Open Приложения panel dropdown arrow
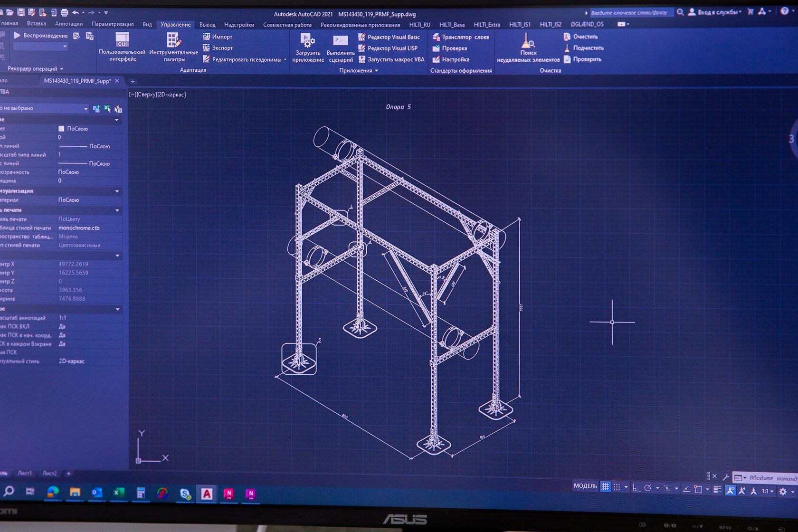The width and height of the screenshot is (798, 532). click(x=377, y=71)
